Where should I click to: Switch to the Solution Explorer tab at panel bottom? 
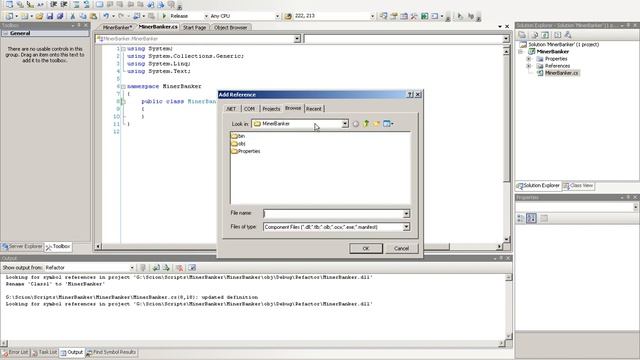tap(538, 186)
